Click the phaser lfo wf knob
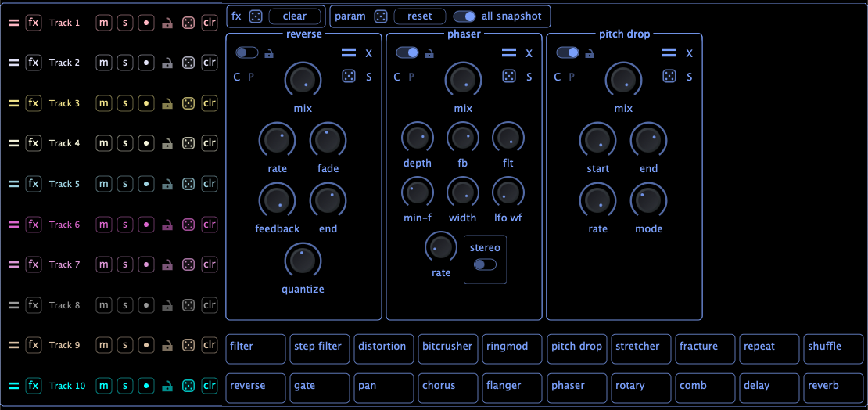This screenshot has width=868, height=410. (x=508, y=192)
